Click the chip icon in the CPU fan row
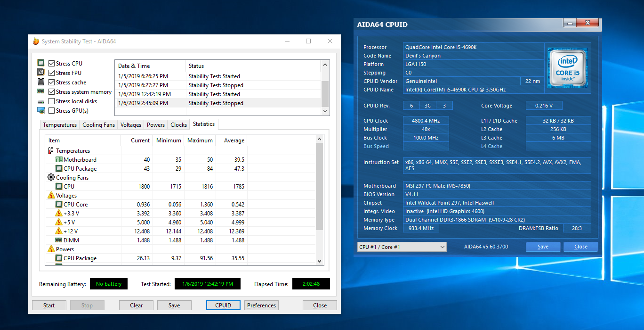Image resolution: width=644 pixels, height=330 pixels. click(59, 187)
